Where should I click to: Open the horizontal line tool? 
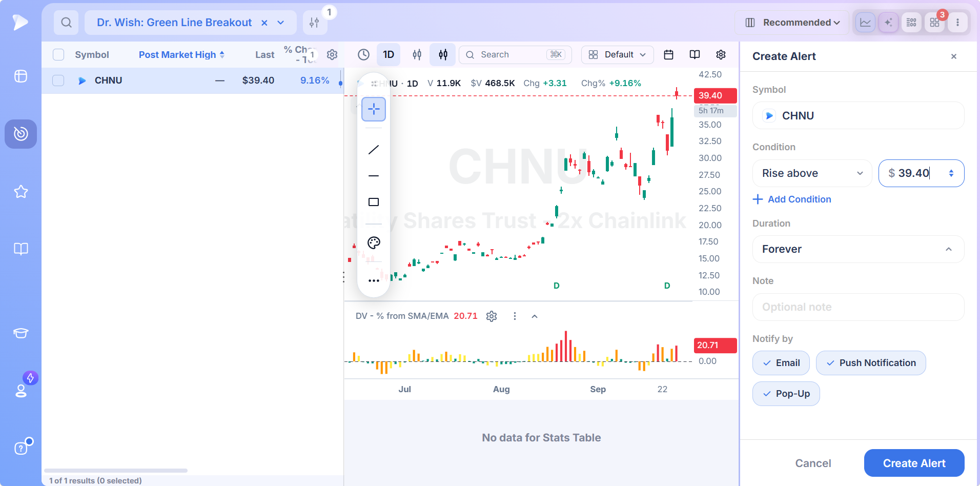374,176
